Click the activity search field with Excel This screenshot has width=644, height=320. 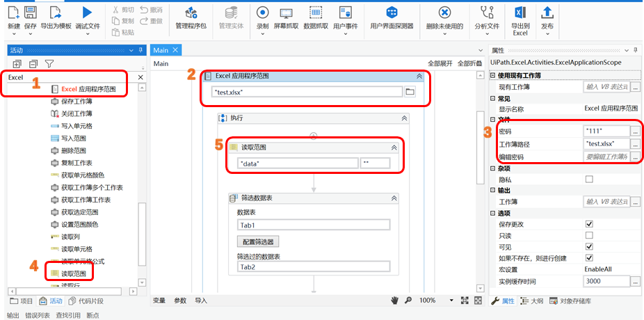point(72,77)
